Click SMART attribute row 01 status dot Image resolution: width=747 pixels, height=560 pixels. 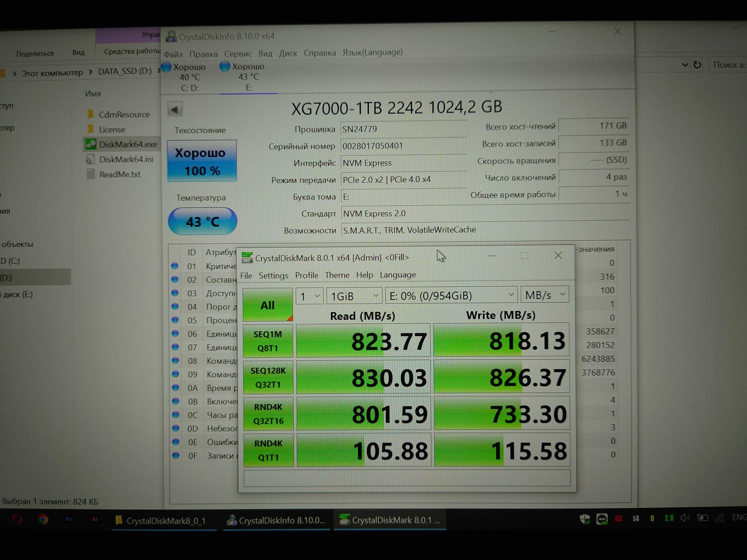pos(175,266)
